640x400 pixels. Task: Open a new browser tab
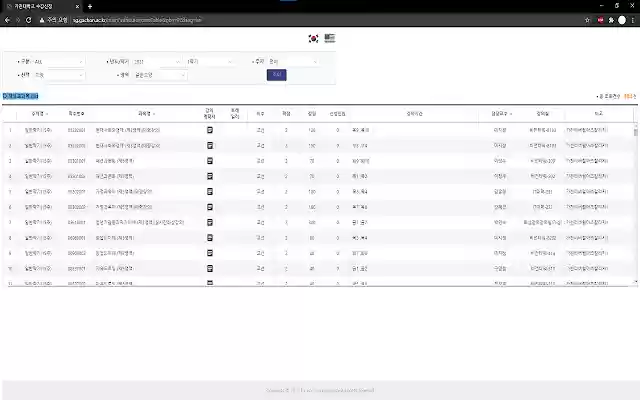89,6
